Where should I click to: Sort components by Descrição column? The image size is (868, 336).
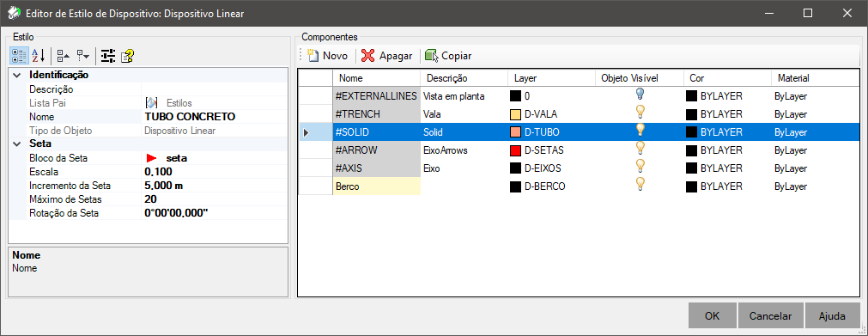[464, 78]
